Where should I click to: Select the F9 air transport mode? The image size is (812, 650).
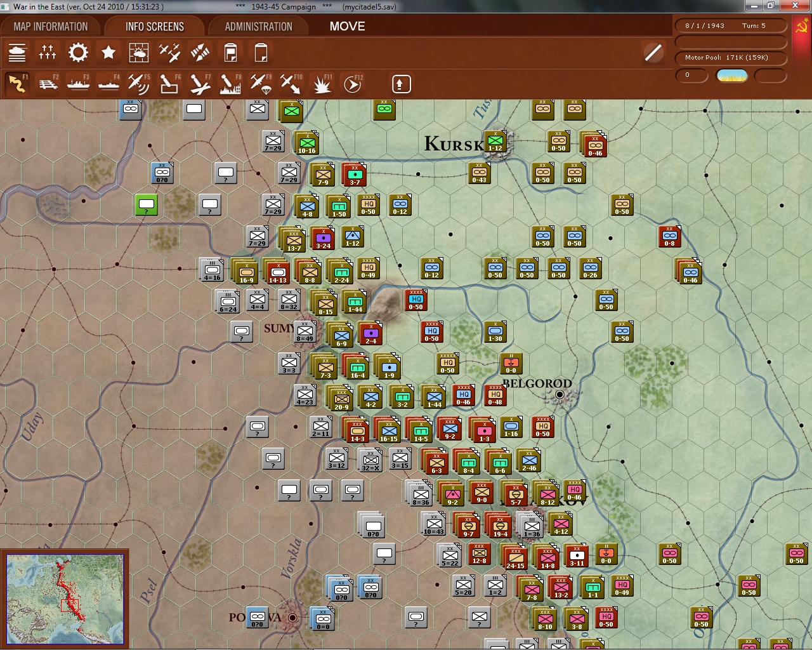[x=261, y=84]
